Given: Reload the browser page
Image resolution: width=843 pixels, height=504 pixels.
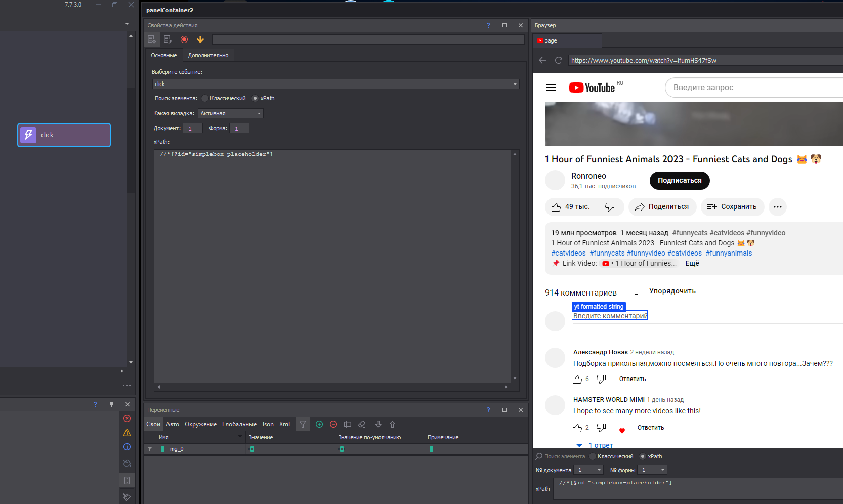Looking at the screenshot, I should tap(559, 60).
